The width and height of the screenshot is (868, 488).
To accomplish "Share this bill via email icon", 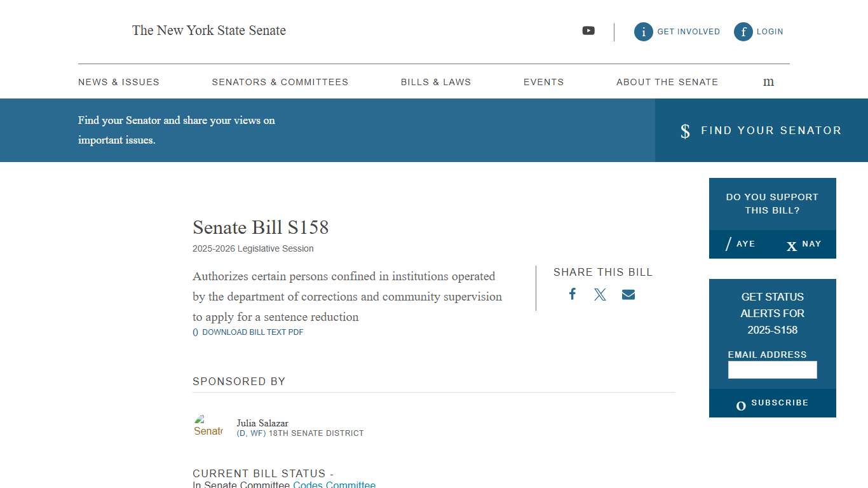I will (628, 294).
